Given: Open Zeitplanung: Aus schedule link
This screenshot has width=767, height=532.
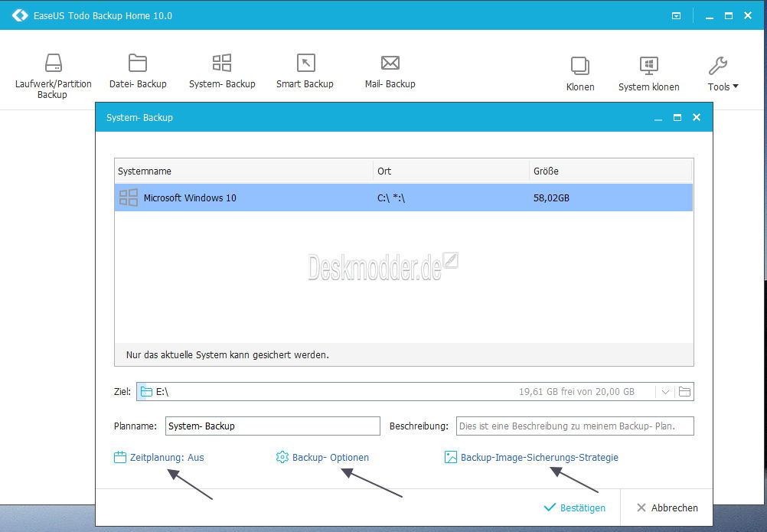Looking at the screenshot, I should click(167, 458).
